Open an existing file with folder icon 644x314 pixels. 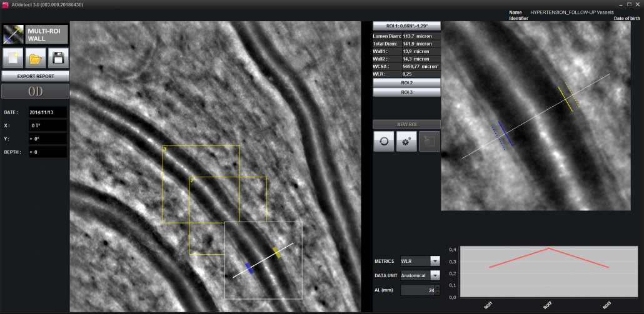click(36, 58)
